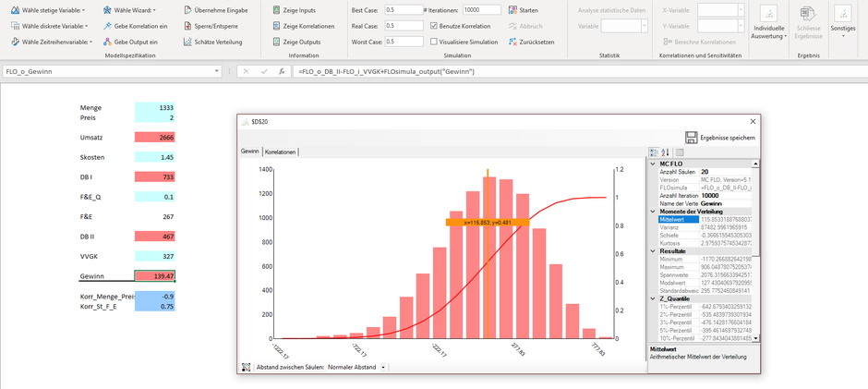Toggle Benutze Korrelation checkbox

pos(434,26)
